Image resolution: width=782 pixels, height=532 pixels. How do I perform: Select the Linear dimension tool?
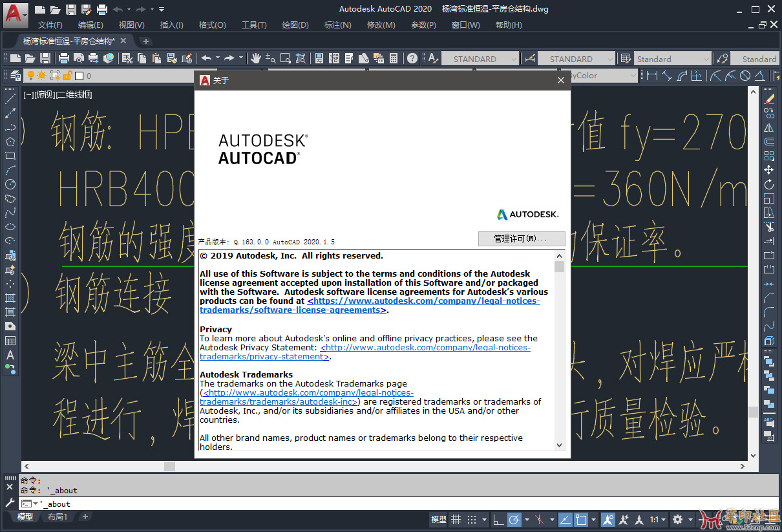pos(652,76)
